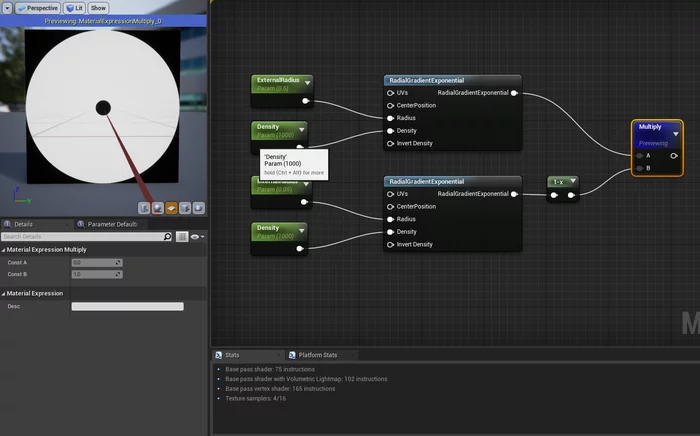
Task: Focus the Search Details field
Action: point(83,237)
